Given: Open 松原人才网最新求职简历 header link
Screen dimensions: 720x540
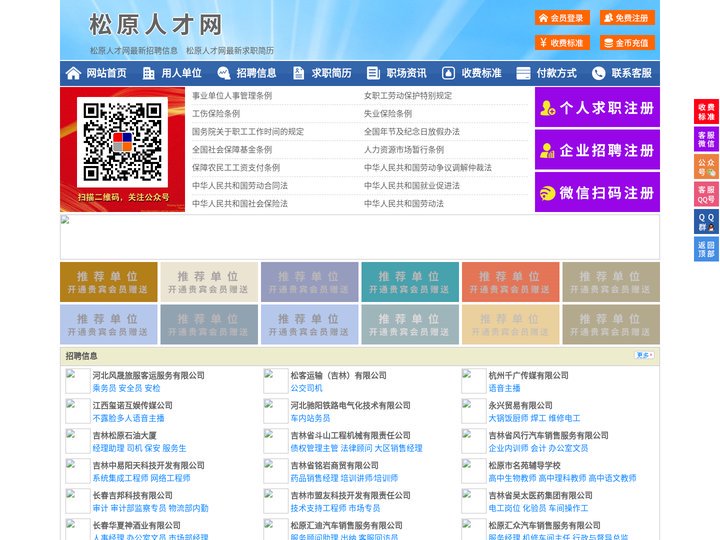Looking at the screenshot, I should [x=230, y=51].
